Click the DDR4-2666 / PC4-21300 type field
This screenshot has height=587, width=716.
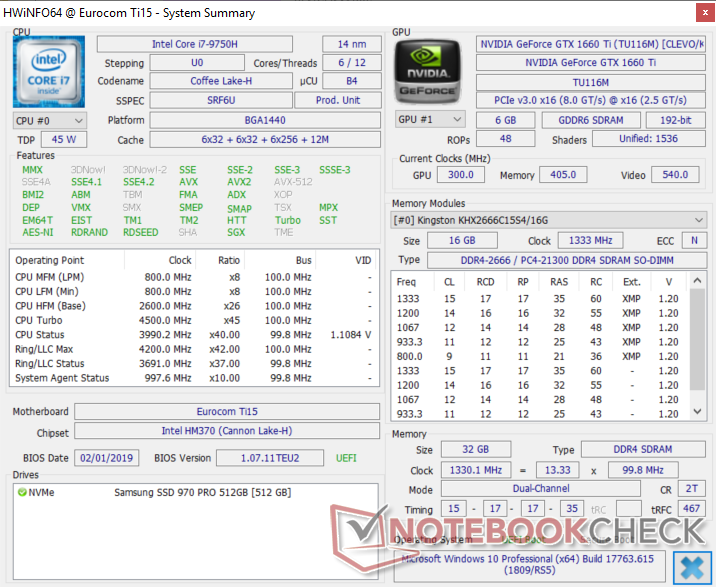(567, 260)
